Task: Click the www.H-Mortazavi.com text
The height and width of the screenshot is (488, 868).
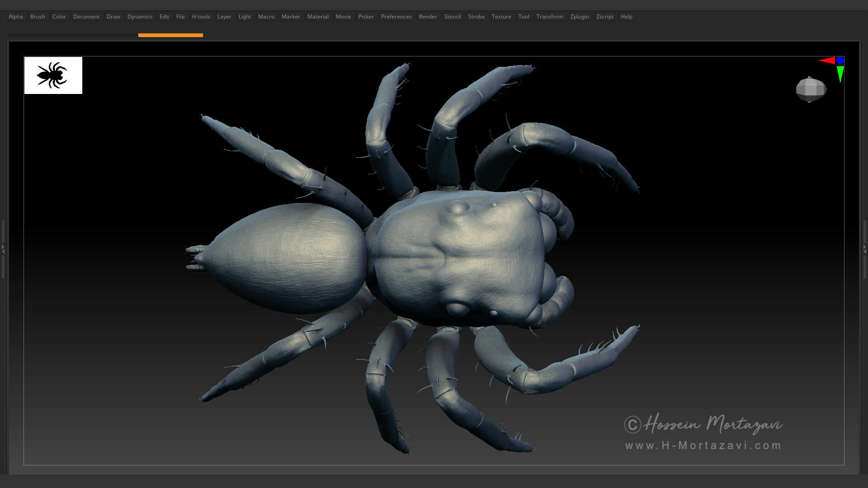Action: [x=703, y=445]
